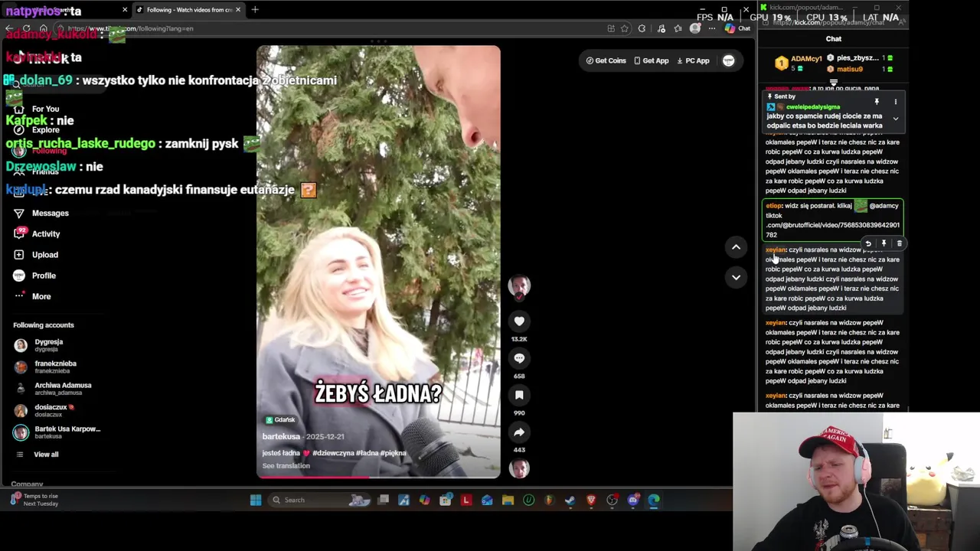Click bartekusa username on video

[x=282, y=436]
